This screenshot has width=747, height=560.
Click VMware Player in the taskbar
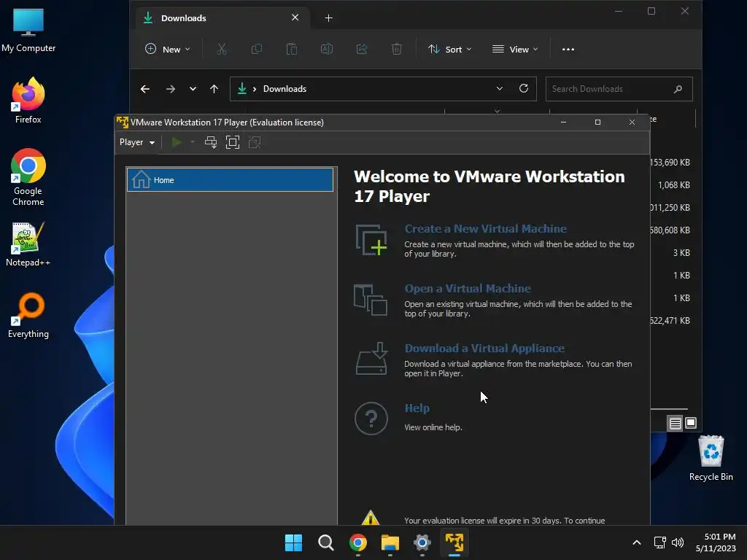point(454,542)
